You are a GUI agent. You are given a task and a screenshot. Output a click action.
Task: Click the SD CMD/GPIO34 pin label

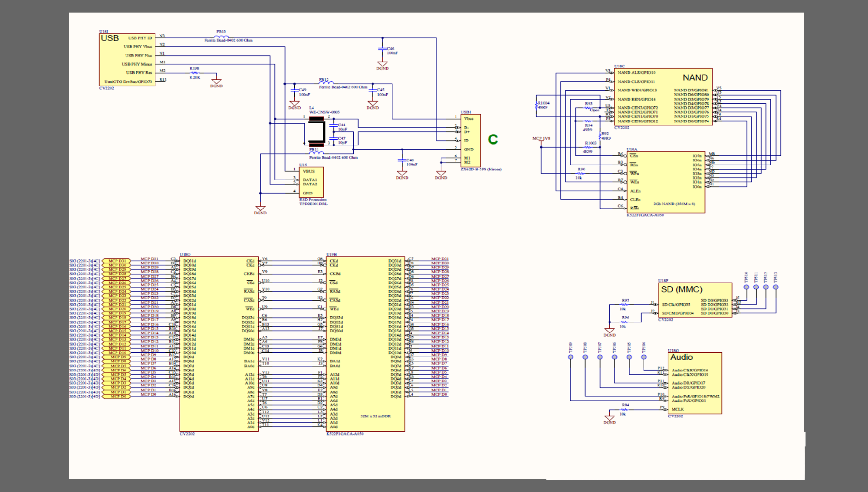pos(678,313)
